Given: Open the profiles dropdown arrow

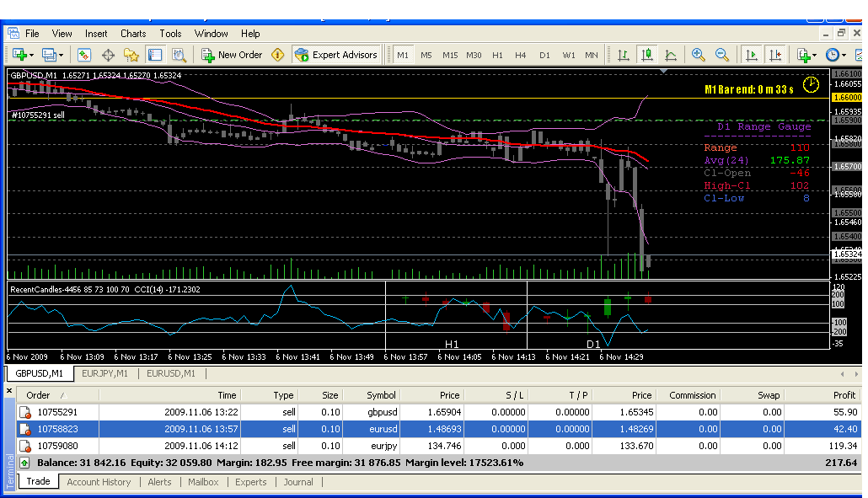Looking at the screenshot, I should 62,55.
